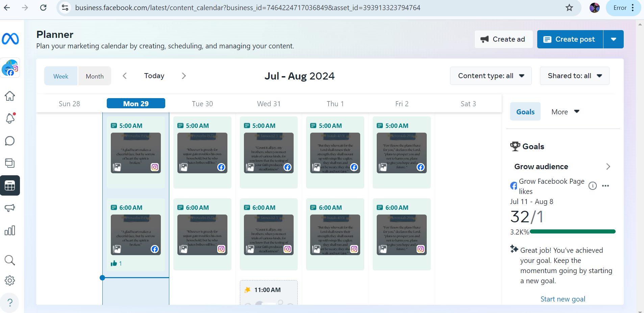The height and width of the screenshot is (313, 644).
Task: Click the Facebook icon on Monday's 6:00 AM post
Action: coord(155,249)
